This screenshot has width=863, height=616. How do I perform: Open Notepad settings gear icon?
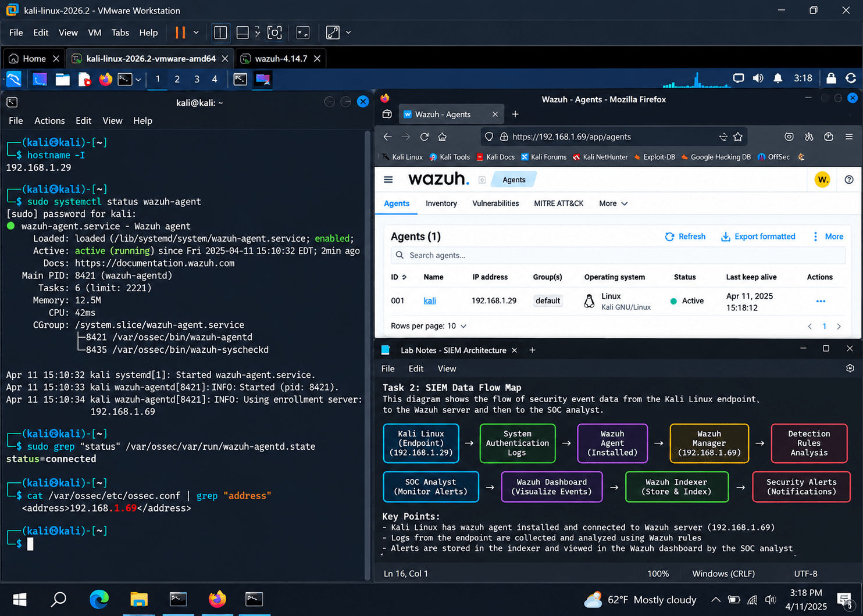(850, 368)
